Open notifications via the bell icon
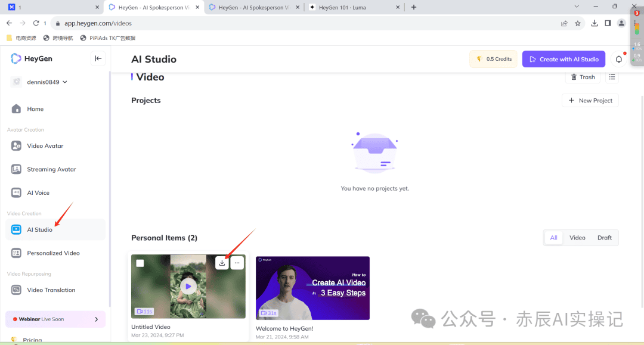The image size is (644, 345). [618, 59]
